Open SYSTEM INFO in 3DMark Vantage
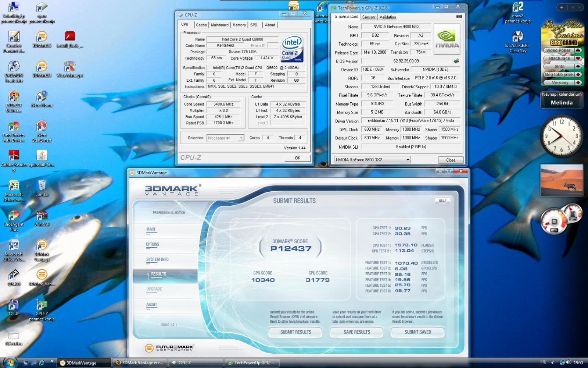This screenshot has height=368, width=588. coord(157,259)
